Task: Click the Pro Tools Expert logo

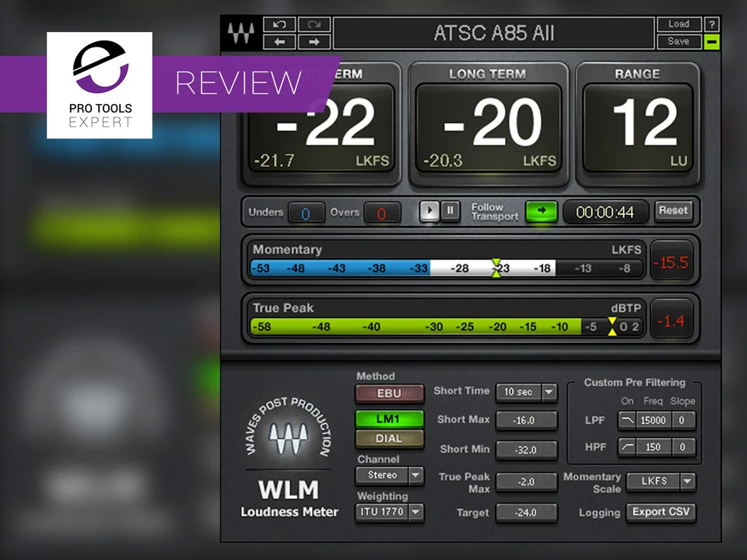Action: point(100,86)
